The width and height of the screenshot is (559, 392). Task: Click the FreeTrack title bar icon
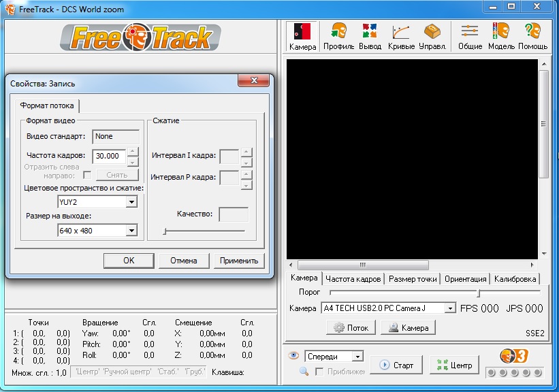(x=10, y=10)
